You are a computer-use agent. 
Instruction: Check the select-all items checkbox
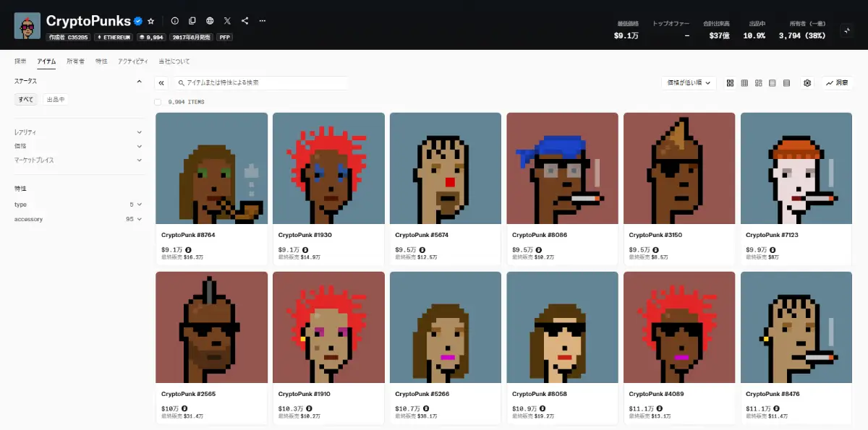[158, 102]
